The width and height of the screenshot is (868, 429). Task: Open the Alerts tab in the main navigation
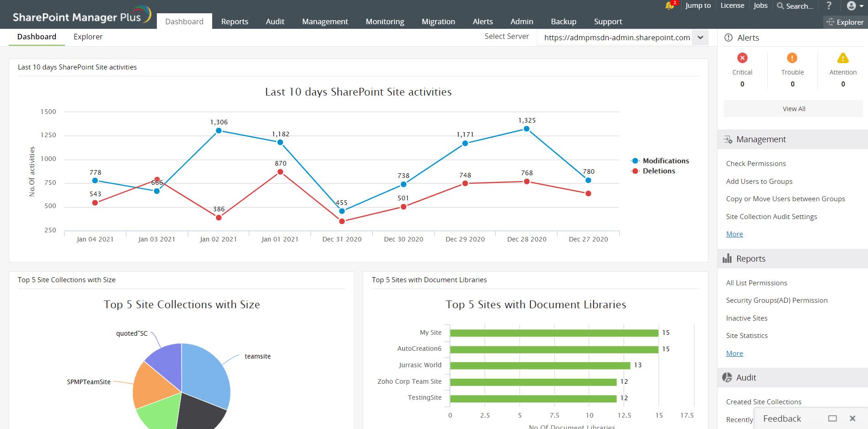483,21
